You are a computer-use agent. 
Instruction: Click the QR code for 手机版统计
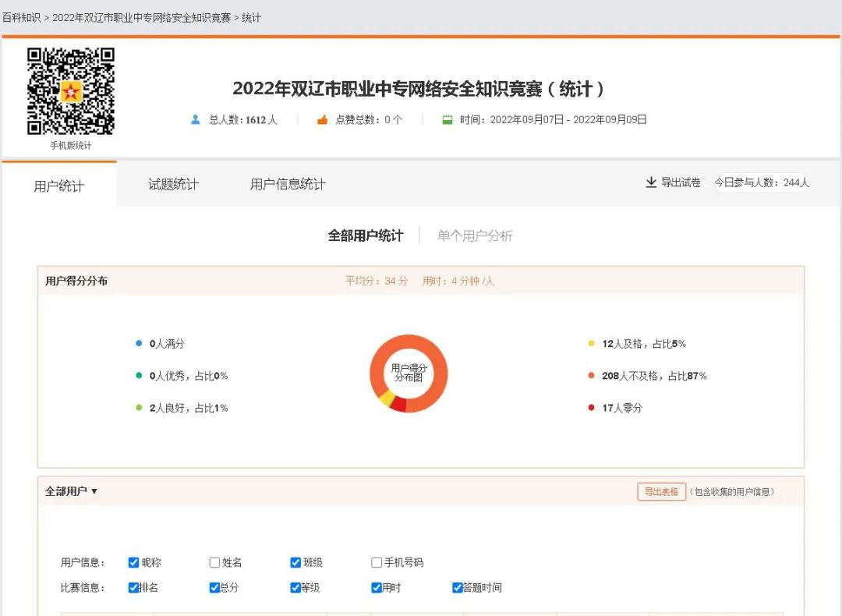pos(71,91)
